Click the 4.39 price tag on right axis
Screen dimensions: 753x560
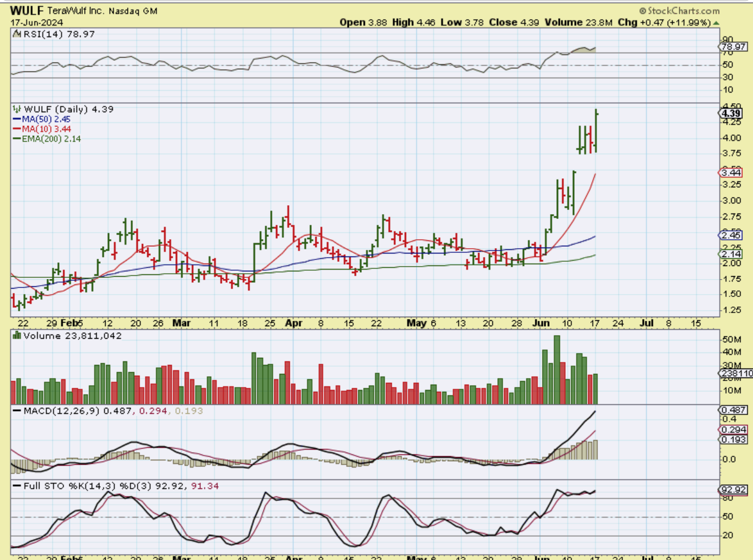731,113
